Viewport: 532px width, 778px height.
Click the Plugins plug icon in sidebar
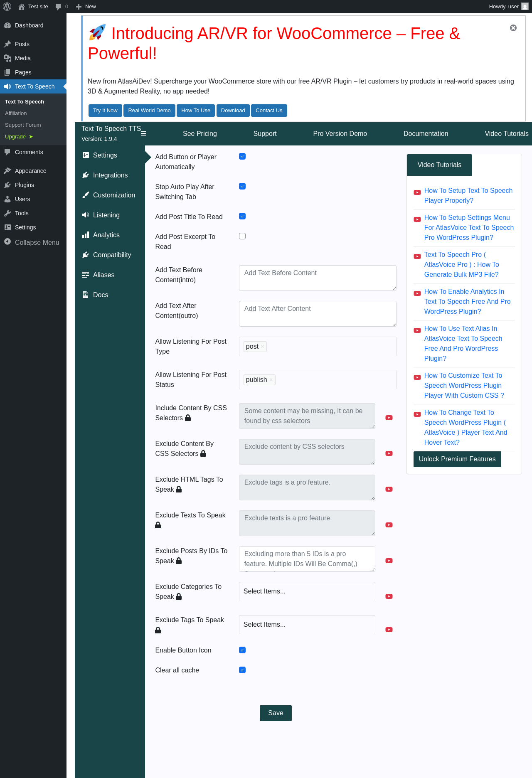(7, 185)
